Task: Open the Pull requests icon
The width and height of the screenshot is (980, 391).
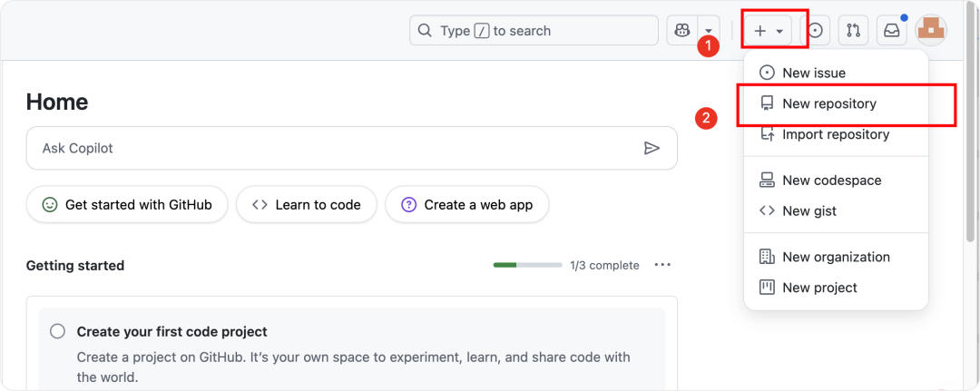Action: point(853,31)
